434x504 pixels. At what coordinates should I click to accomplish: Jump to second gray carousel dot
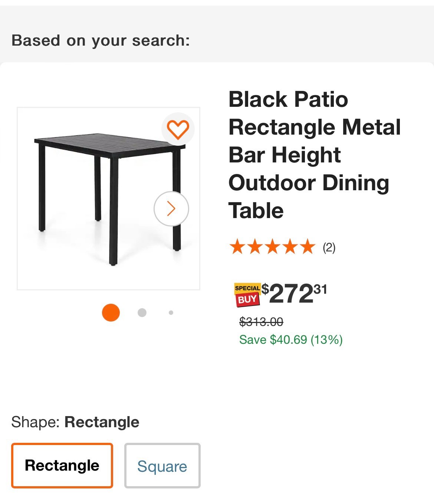tap(142, 313)
